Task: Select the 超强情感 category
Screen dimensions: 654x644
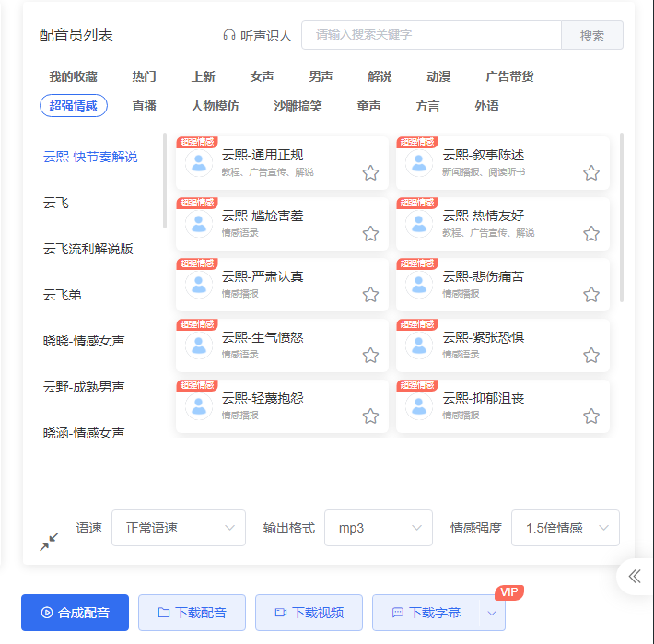Action: coord(74,106)
